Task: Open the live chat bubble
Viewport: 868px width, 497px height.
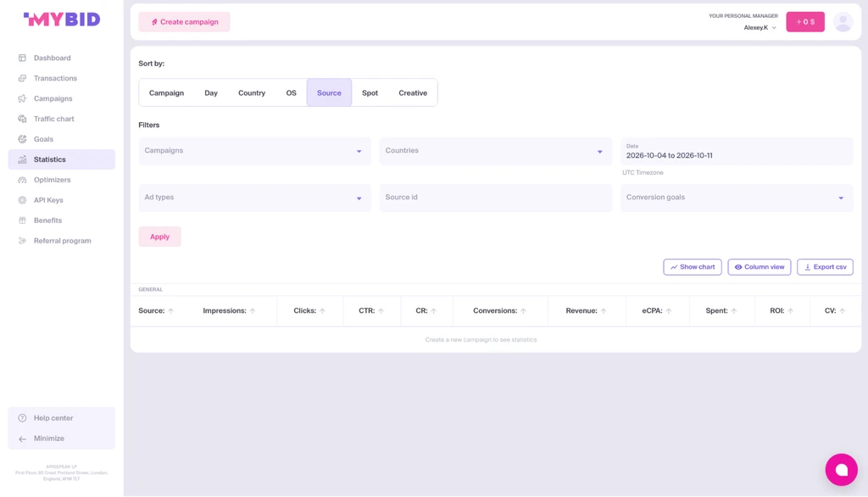Action: (x=841, y=469)
